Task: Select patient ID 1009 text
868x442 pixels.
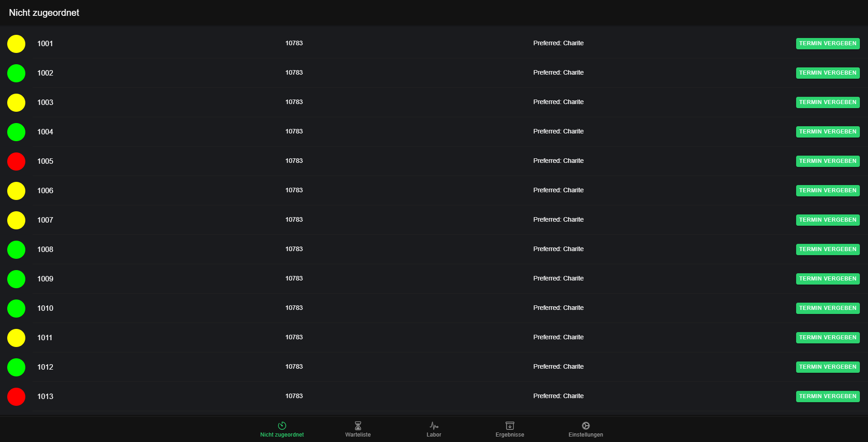Action: [45, 279]
